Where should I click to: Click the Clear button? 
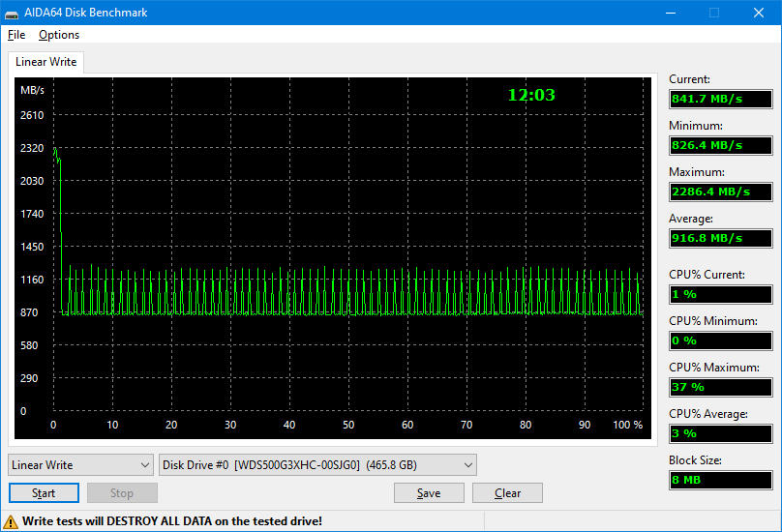pos(508,493)
